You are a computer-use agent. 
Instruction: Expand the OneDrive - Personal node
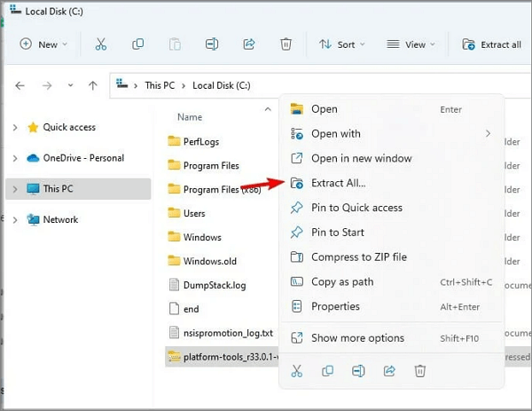click(15, 158)
